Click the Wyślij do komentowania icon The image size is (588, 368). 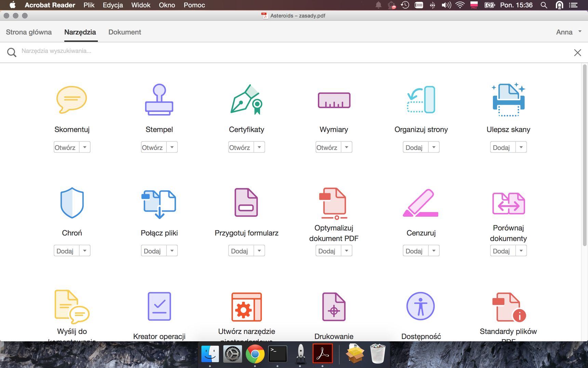[x=72, y=307]
